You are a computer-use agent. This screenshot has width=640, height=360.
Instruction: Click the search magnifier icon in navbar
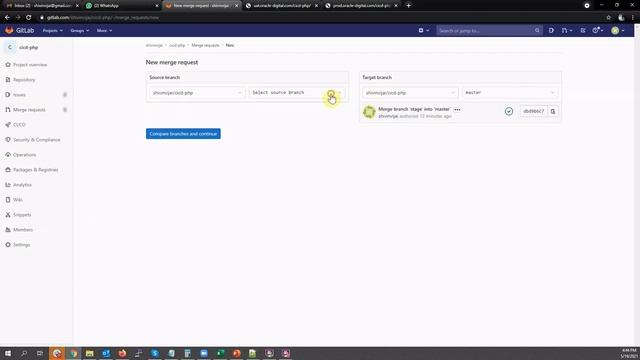pyautogui.click(x=537, y=31)
